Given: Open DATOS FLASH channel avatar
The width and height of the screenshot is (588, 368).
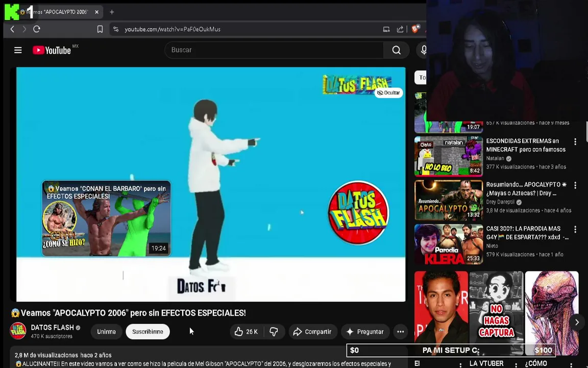Looking at the screenshot, I should (x=18, y=331).
